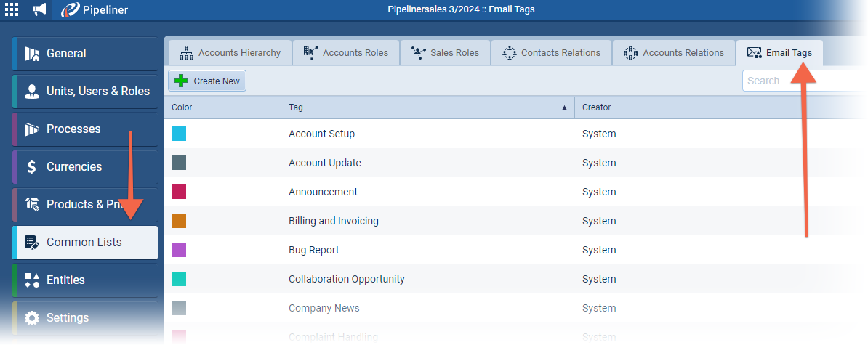Open the Settings section

85,318
